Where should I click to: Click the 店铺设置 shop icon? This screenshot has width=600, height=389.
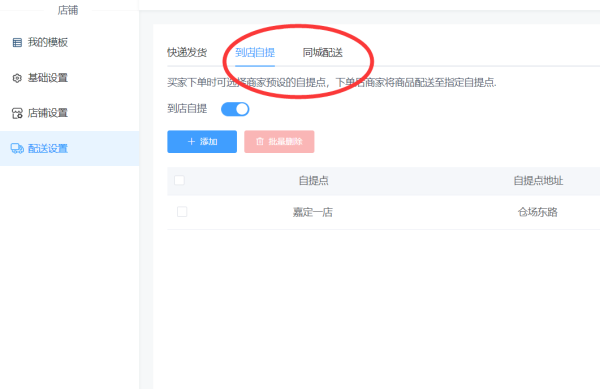point(17,113)
